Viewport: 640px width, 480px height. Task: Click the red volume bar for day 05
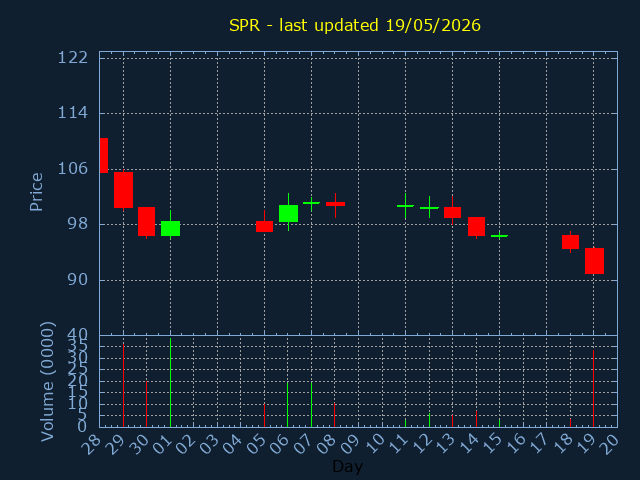tap(264, 416)
